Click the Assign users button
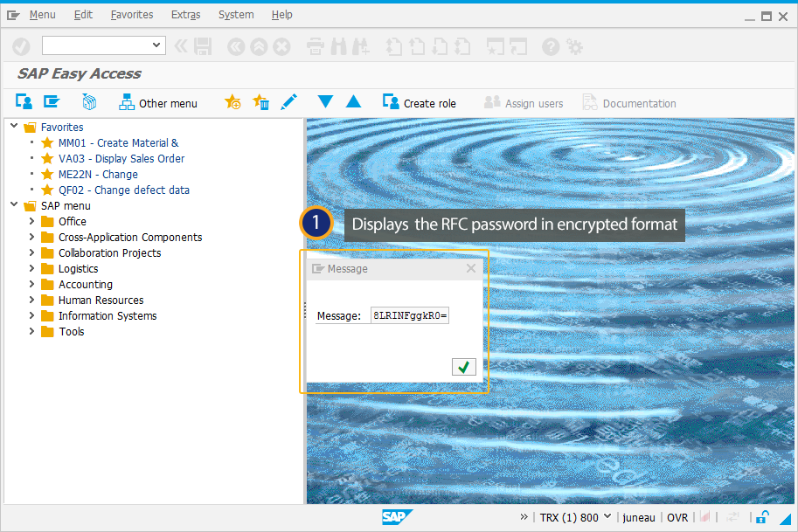This screenshot has height=532, width=798. click(x=524, y=103)
